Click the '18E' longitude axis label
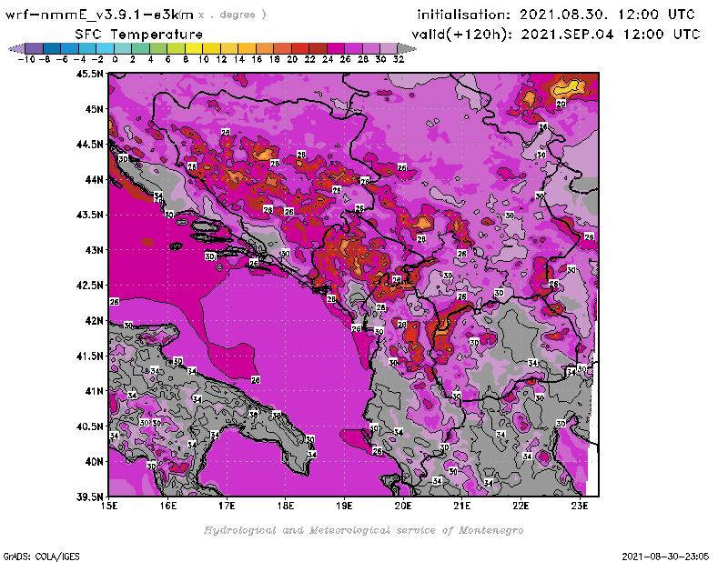728x562 pixels. point(286,506)
